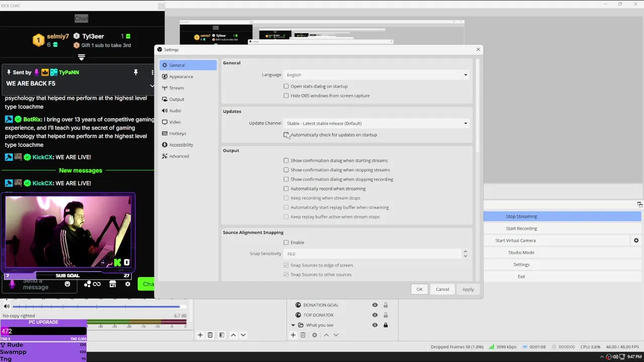Open system tray volume icon
Viewport: 644px width, 362px height.
click(615, 356)
